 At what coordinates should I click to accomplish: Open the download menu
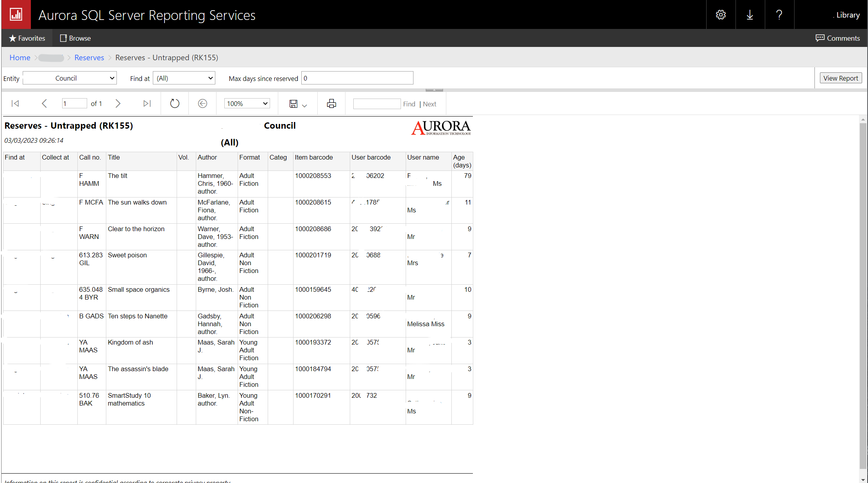[750, 15]
